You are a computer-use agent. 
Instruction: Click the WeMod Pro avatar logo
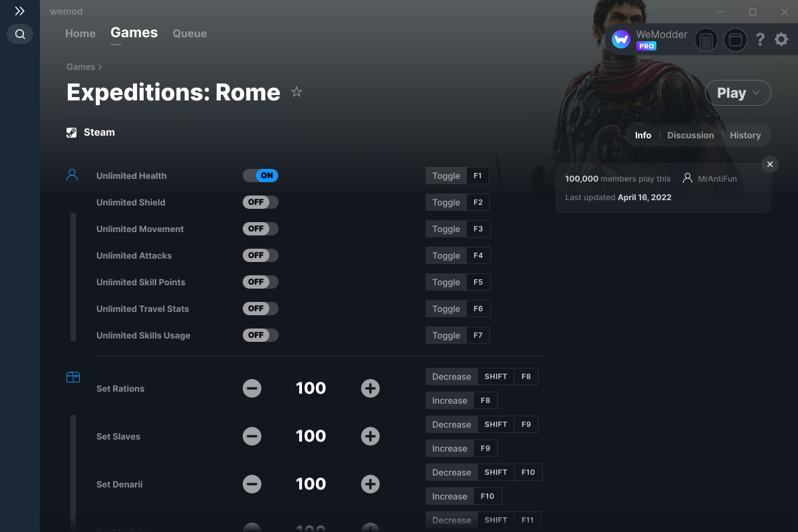pyautogui.click(x=621, y=39)
